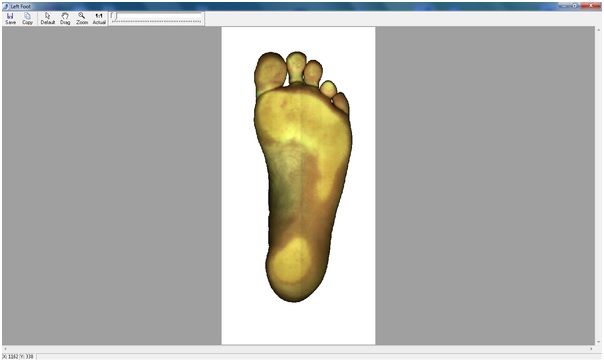Click the vertical scrollbar down arrow

tap(599, 342)
